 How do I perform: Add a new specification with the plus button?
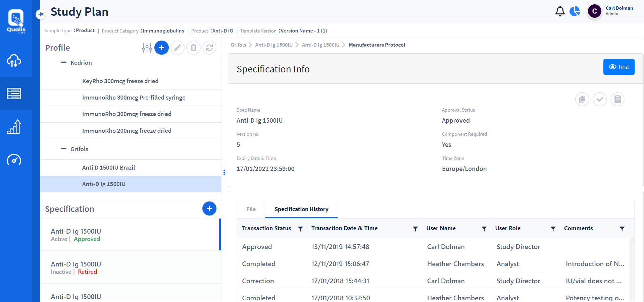(x=209, y=208)
